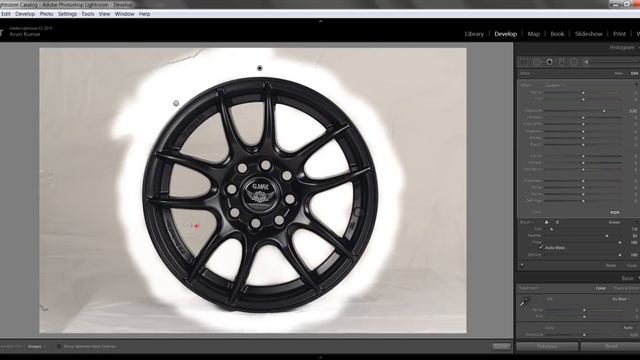The height and width of the screenshot is (360, 640).
Task: Adjust Basic panel Temp slider
Action: pos(584,310)
